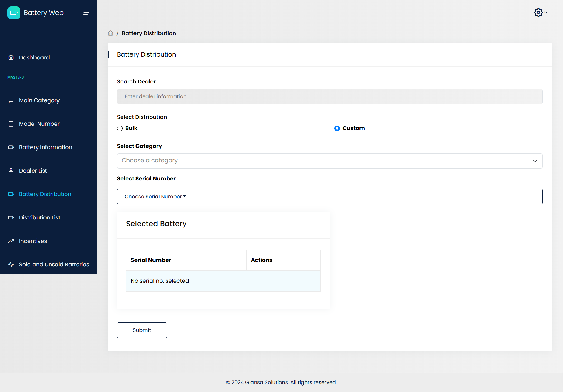The height and width of the screenshot is (392, 563).
Task: Expand chevron next to settings gear
Action: pos(546,13)
